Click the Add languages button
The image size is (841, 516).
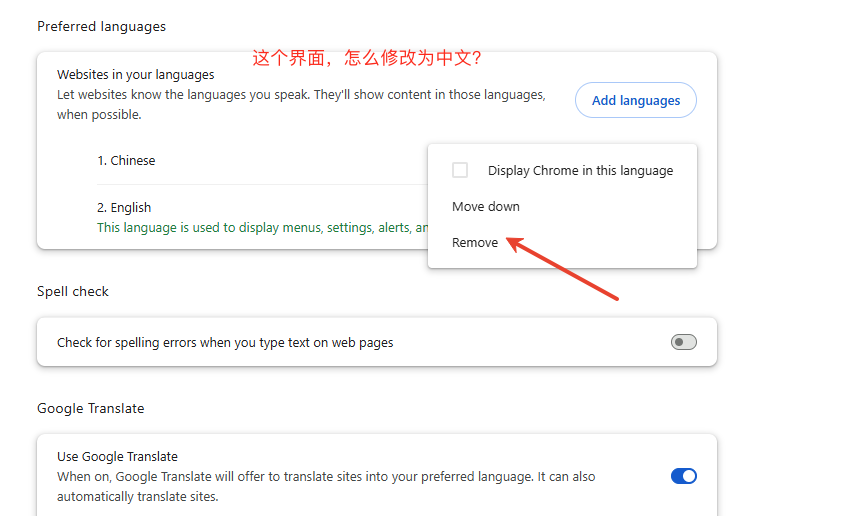tap(635, 100)
